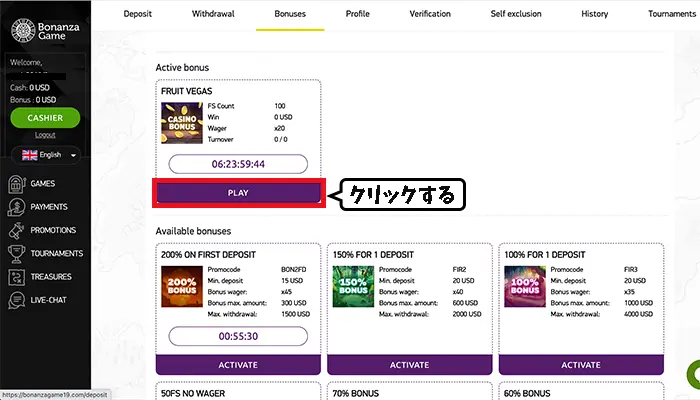Click the green chat widget icon
This screenshot has height=400, width=700.
pyautogui.click(x=692, y=378)
